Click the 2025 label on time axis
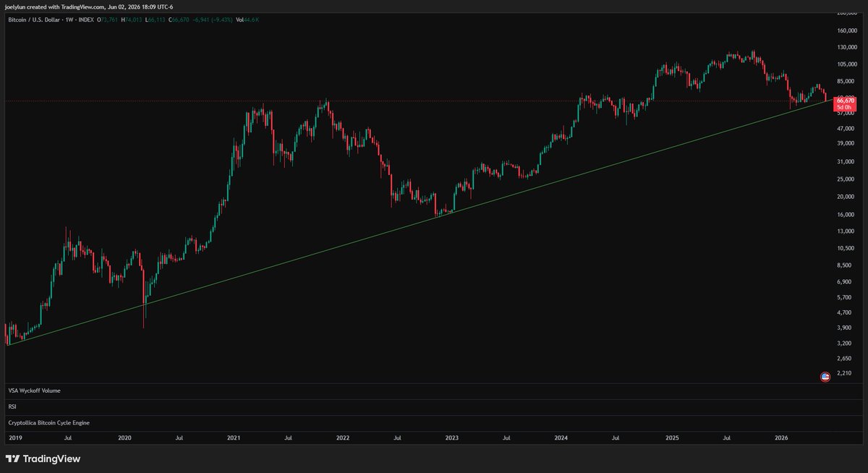 (x=672, y=438)
